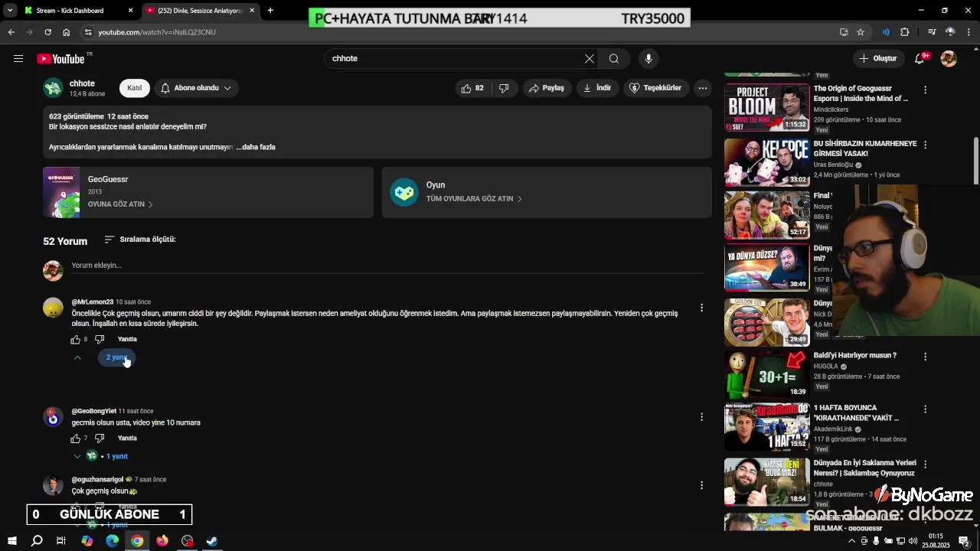Open the @MrLemon23 username link
The image size is (980, 551).
93,302
